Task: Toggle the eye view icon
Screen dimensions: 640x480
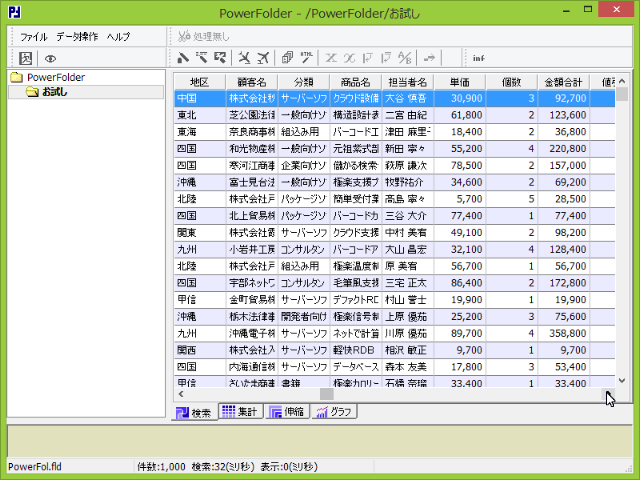Action: 50,59
